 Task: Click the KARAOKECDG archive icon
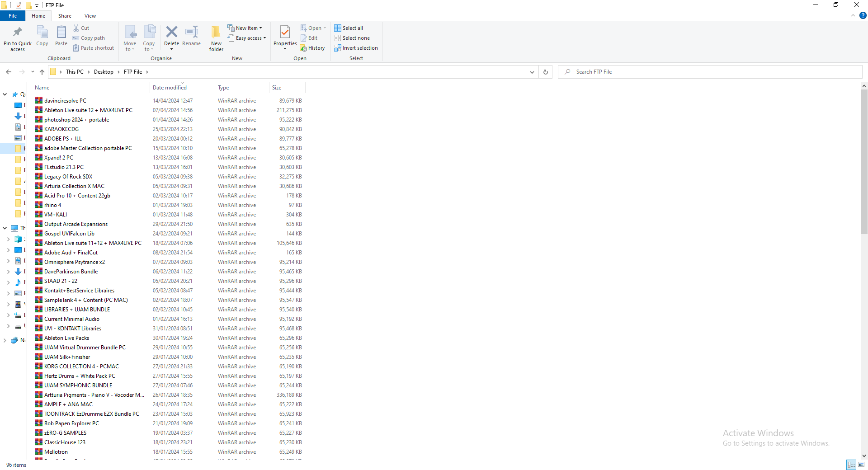(x=39, y=129)
